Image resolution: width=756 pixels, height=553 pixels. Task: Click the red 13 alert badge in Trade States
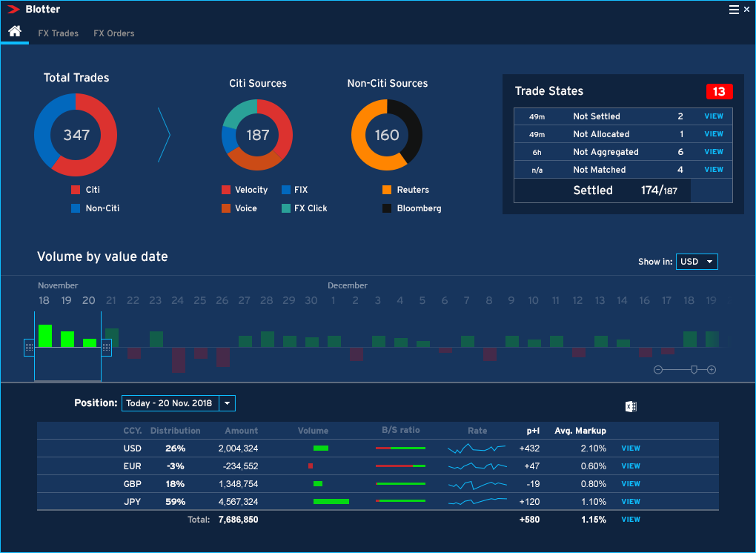(x=719, y=91)
